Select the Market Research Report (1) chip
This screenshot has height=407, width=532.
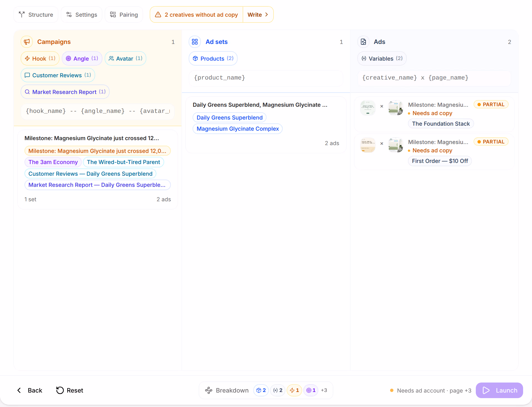point(65,92)
